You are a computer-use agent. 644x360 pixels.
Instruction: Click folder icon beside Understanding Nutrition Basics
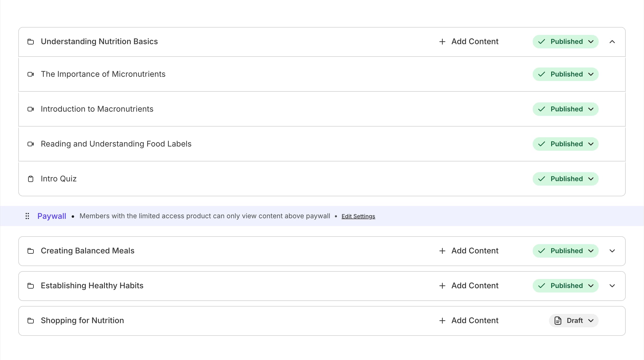[x=31, y=42]
